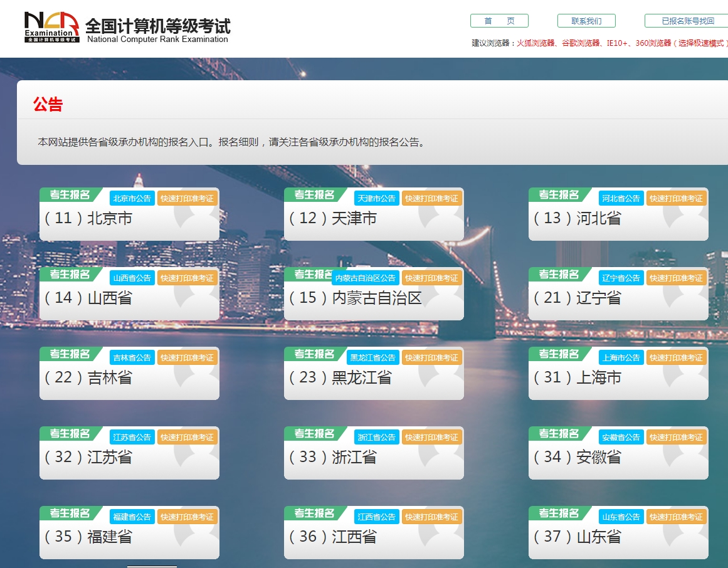Click the 江苏省公告 announcement link
The width and height of the screenshot is (728, 568).
pyautogui.click(x=132, y=436)
